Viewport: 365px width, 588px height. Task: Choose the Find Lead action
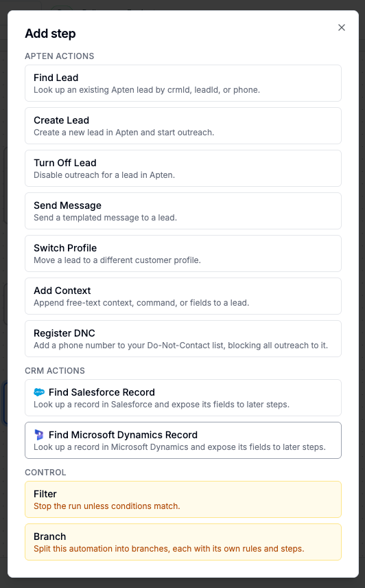click(183, 83)
